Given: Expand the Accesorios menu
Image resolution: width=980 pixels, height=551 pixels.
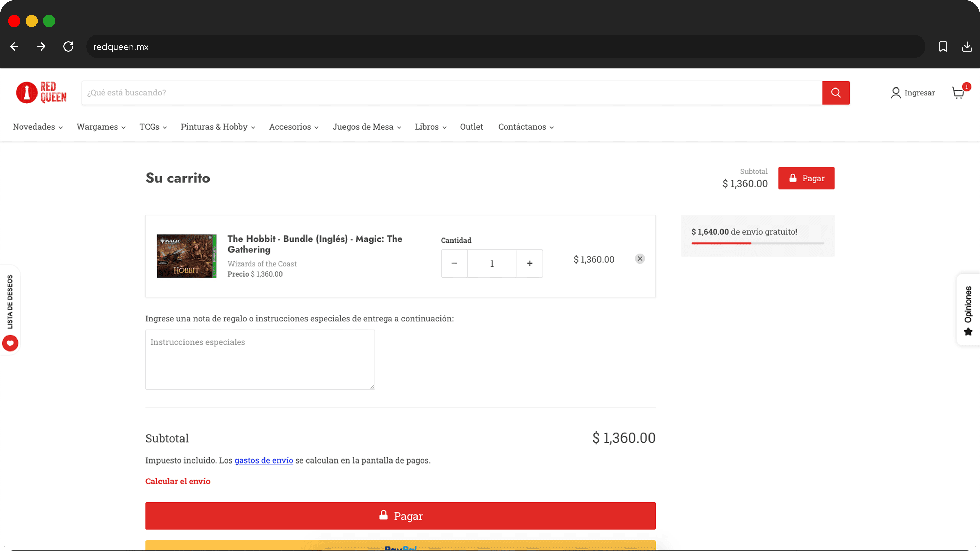Looking at the screenshot, I should coord(294,127).
